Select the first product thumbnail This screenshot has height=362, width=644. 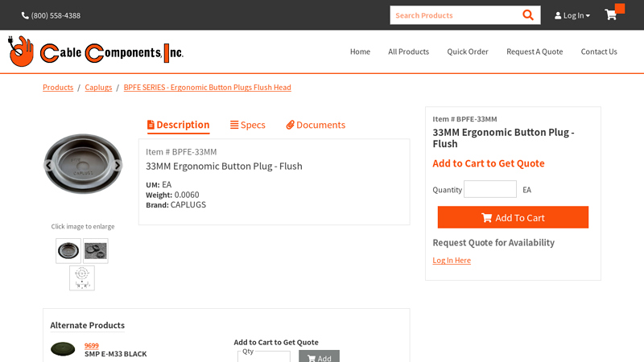[x=68, y=251]
